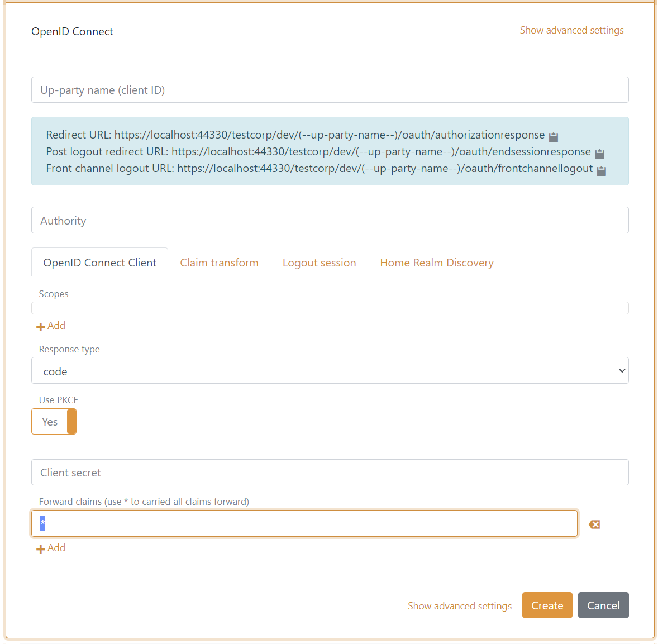Click Add to insert a new scope
The height and width of the screenshot is (644, 658).
pyautogui.click(x=50, y=326)
